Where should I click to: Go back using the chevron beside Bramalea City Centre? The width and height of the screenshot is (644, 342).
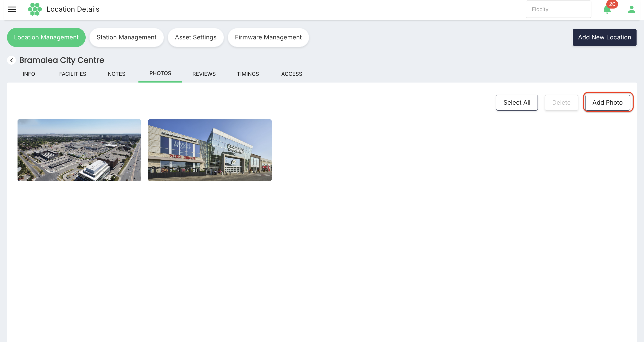pyautogui.click(x=11, y=60)
